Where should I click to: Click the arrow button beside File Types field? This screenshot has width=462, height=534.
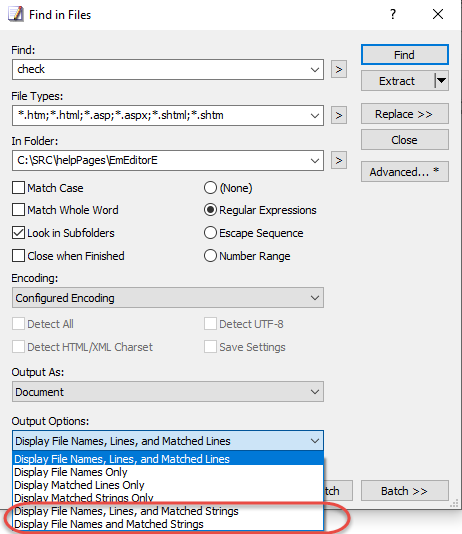pyautogui.click(x=339, y=115)
